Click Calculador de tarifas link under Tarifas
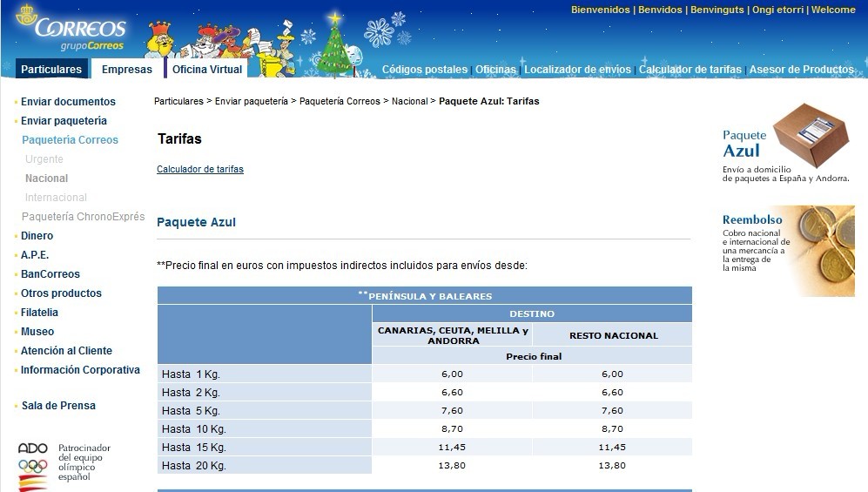This screenshot has height=492, width=868. (x=200, y=169)
